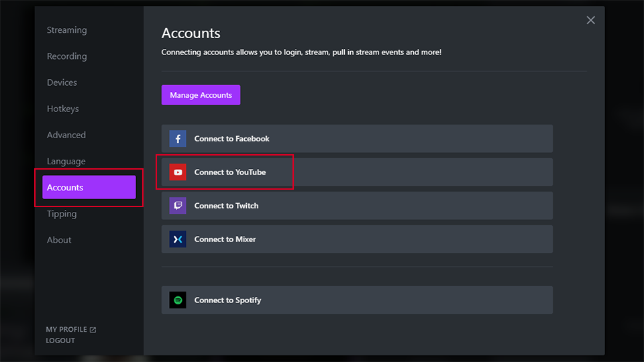This screenshot has height=362, width=644.
Task: Open the MY PROFILE link
Action: click(66, 330)
